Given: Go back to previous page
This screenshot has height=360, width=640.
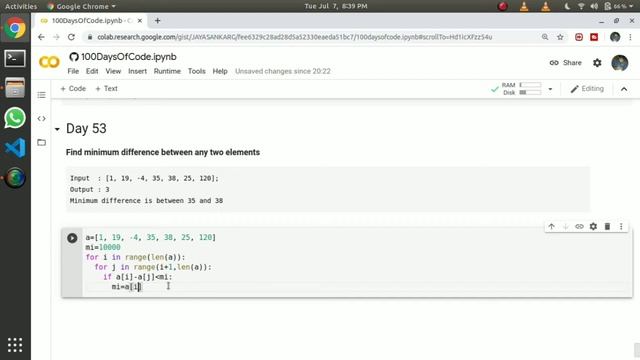Looking at the screenshot, I should [41, 37].
